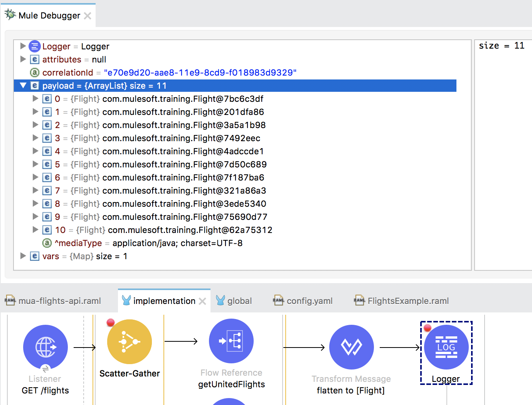
Task: Click the global tab Mule icon
Action: click(221, 300)
